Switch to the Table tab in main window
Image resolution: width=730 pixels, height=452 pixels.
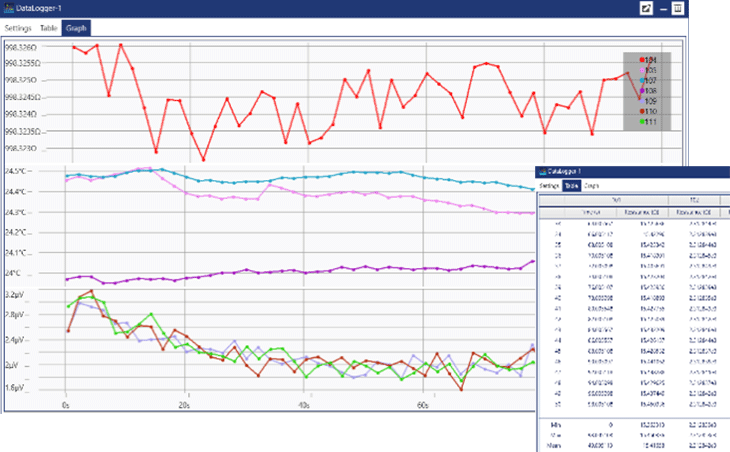[x=48, y=27]
